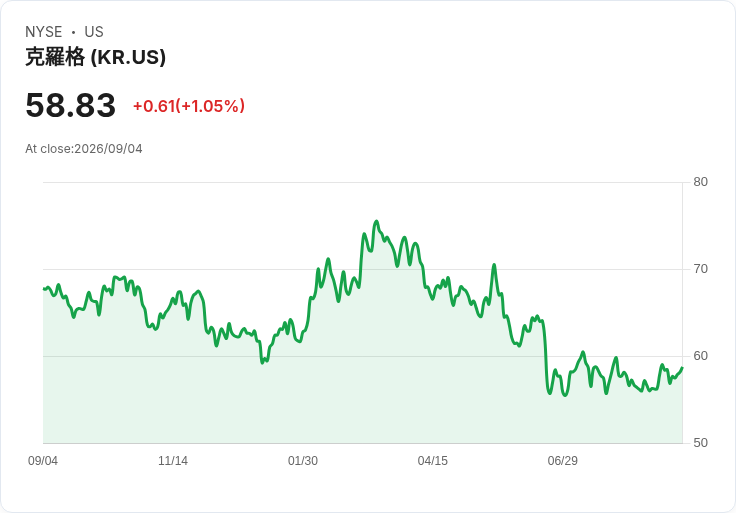Click the 04/15 date axis label

(x=432, y=461)
